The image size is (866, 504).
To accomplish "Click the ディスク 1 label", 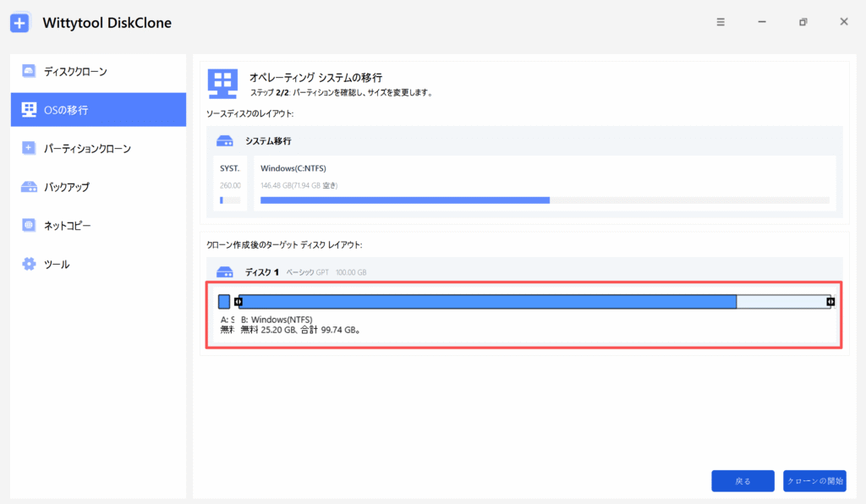I will pos(262,272).
